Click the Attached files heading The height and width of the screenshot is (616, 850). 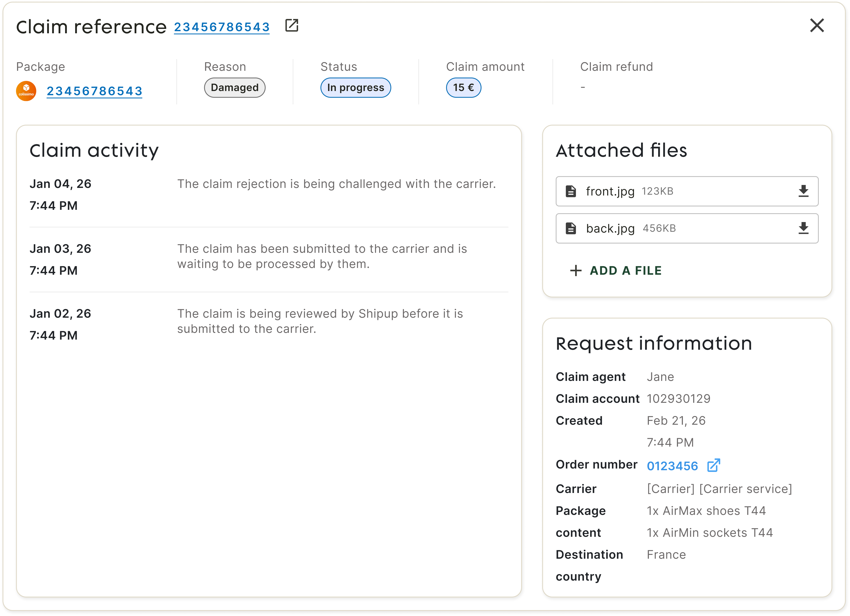621,151
